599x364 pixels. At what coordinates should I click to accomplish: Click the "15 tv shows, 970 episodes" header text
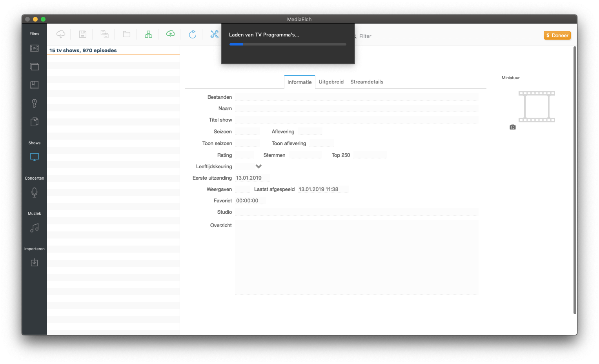point(83,50)
